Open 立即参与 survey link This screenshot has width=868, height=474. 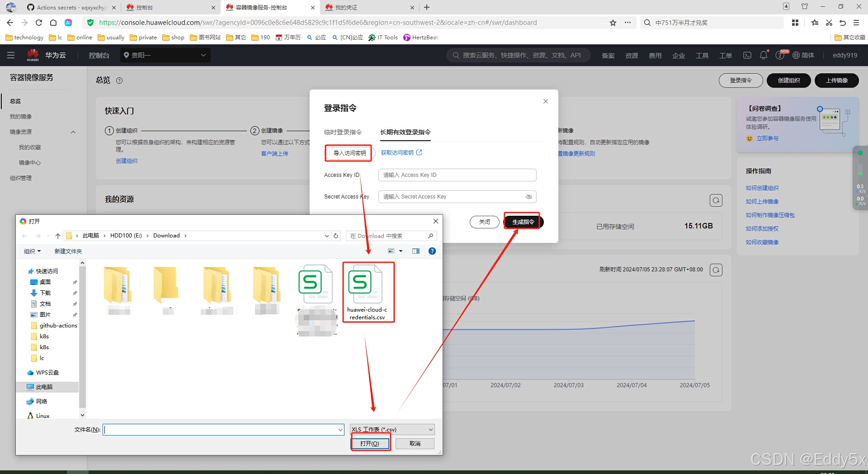(768, 138)
